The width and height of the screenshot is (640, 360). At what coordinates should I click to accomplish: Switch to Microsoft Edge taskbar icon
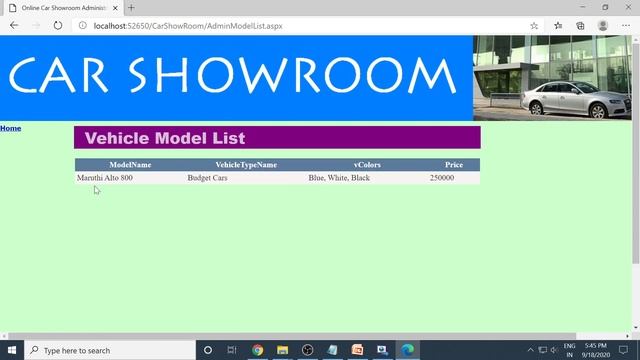(407, 350)
